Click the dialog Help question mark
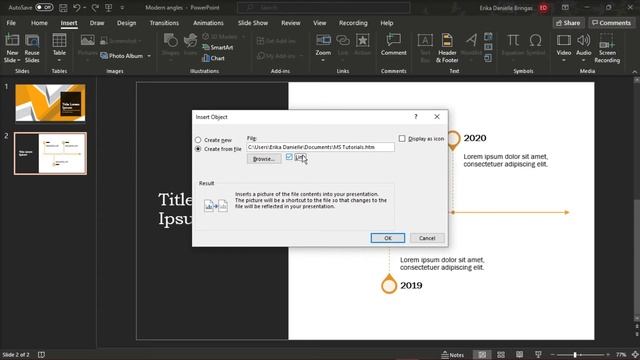Screen dimensions: 640x360 pos(416,117)
